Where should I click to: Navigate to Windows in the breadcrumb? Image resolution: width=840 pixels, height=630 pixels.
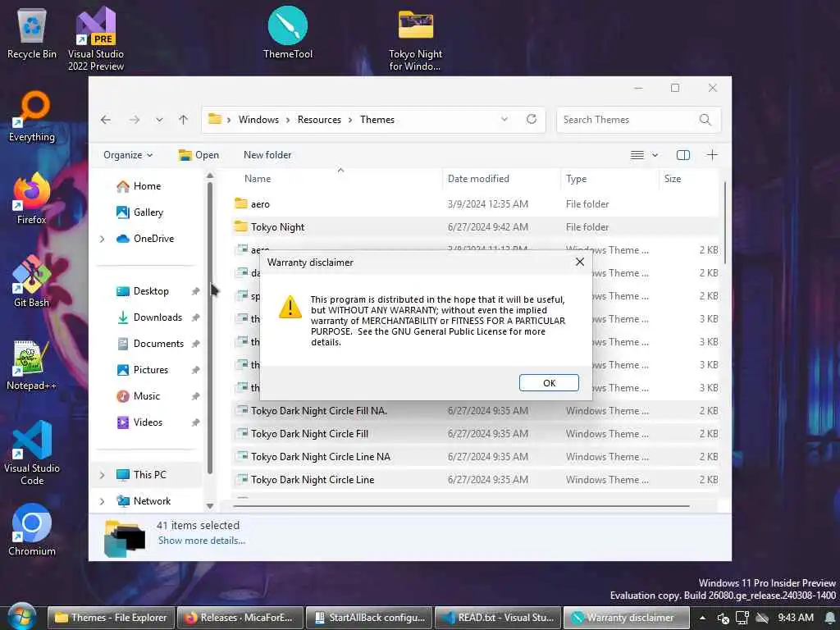[258, 120]
